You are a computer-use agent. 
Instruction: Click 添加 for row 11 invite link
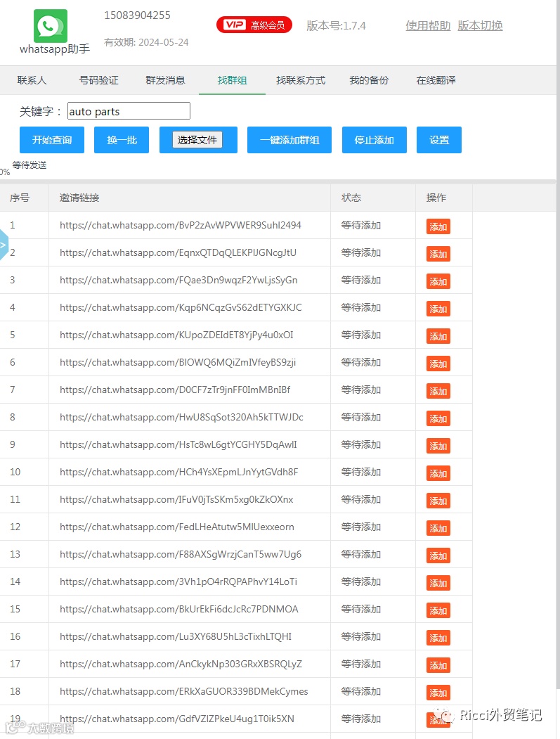pos(438,501)
